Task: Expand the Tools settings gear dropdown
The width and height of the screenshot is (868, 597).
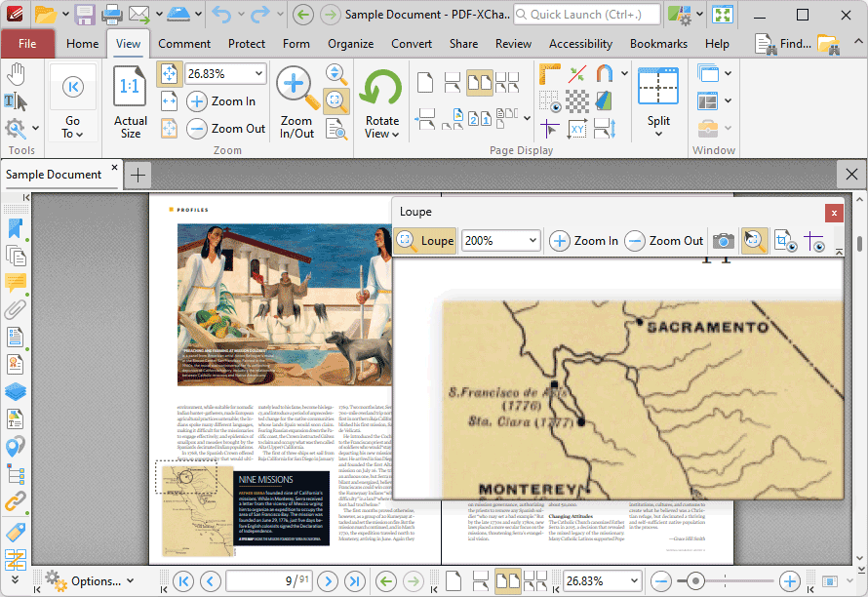Action: (35, 129)
